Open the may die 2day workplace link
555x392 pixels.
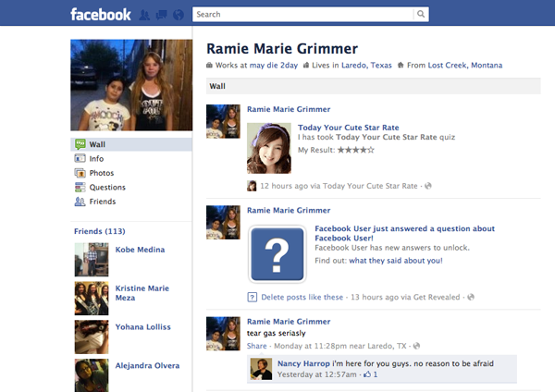click(275, 65)
